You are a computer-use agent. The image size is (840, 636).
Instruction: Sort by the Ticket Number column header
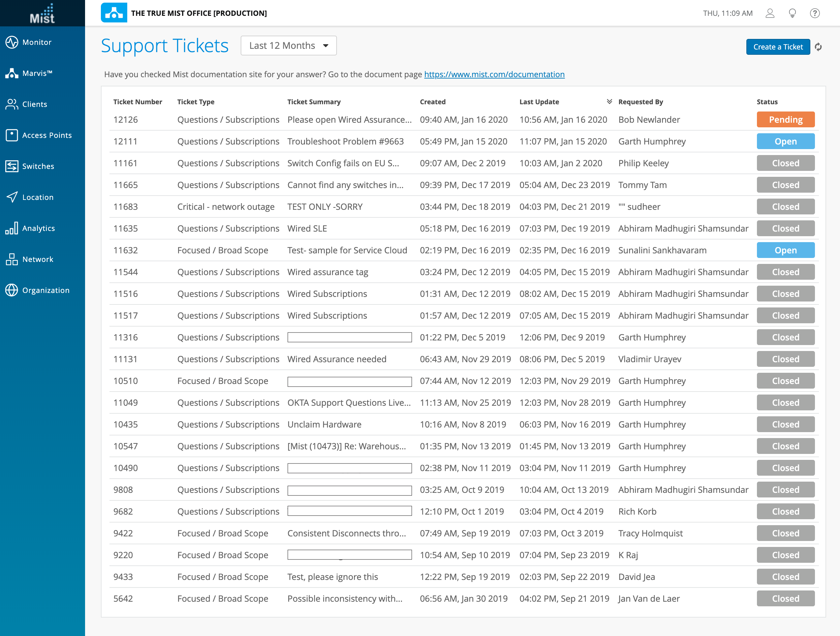coord(137,102)
